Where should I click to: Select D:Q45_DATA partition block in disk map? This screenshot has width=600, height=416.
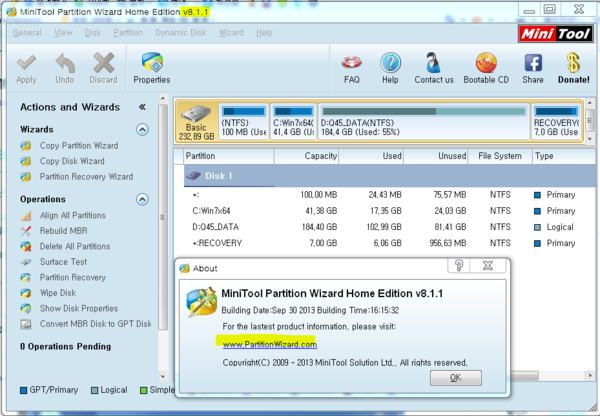(x=424, y=121)
